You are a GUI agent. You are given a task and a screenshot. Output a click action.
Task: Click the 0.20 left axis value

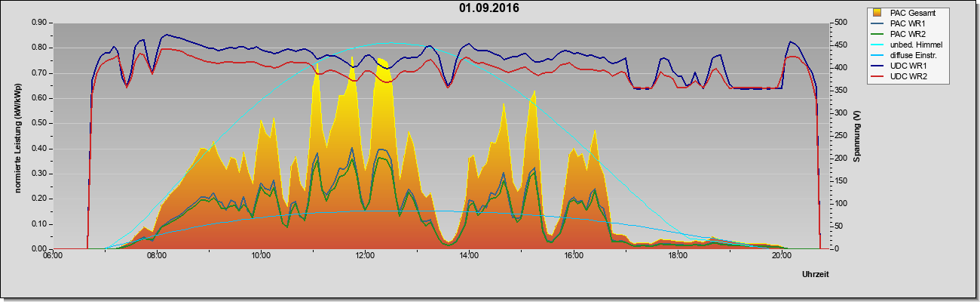[39, 199]
